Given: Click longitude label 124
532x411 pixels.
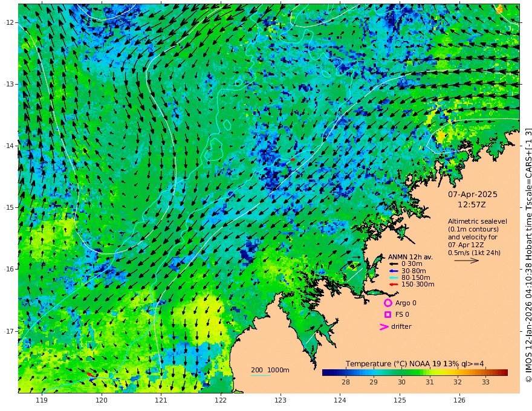Looking at the screenshot, I should 340,401.
